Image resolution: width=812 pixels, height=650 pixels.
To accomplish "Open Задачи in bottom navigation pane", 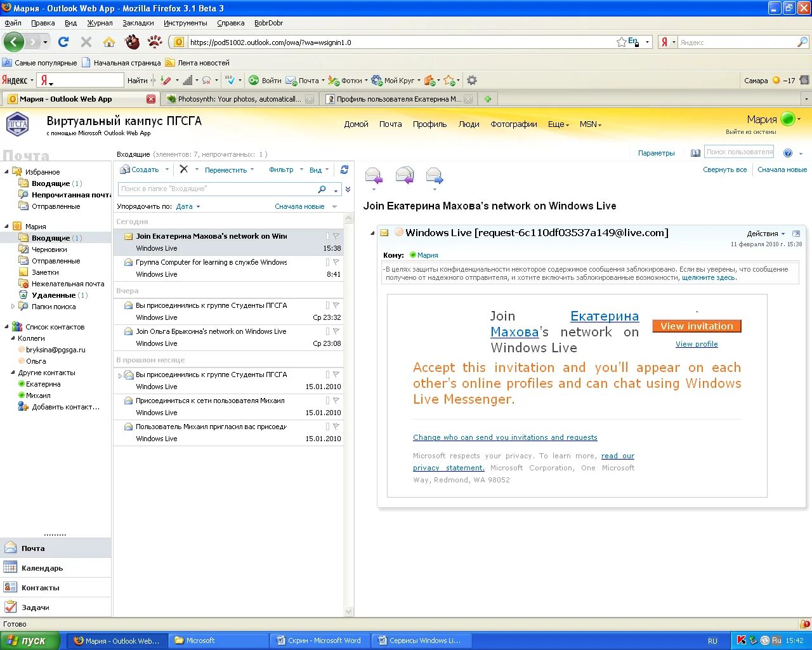I will coord(56,607).
